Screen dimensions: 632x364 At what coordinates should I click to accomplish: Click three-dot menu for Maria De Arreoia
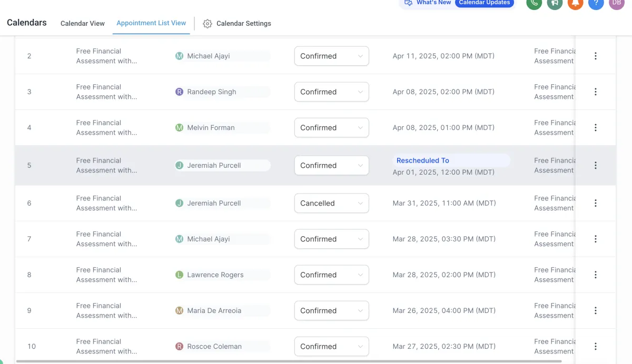tap(596, 310)
